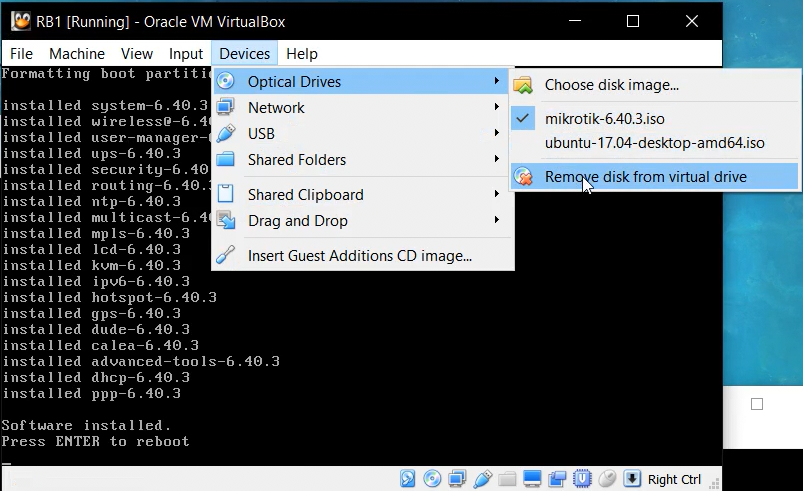The width and height of the screenshot is (803, 491).
Task: Expand the Drag and Drop submenu arrow
Action: tap(496, 220)
